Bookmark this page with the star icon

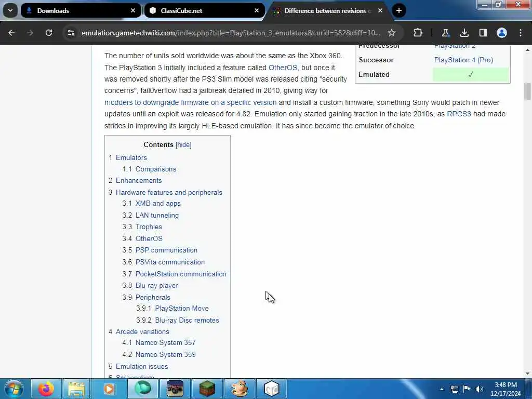392,33
